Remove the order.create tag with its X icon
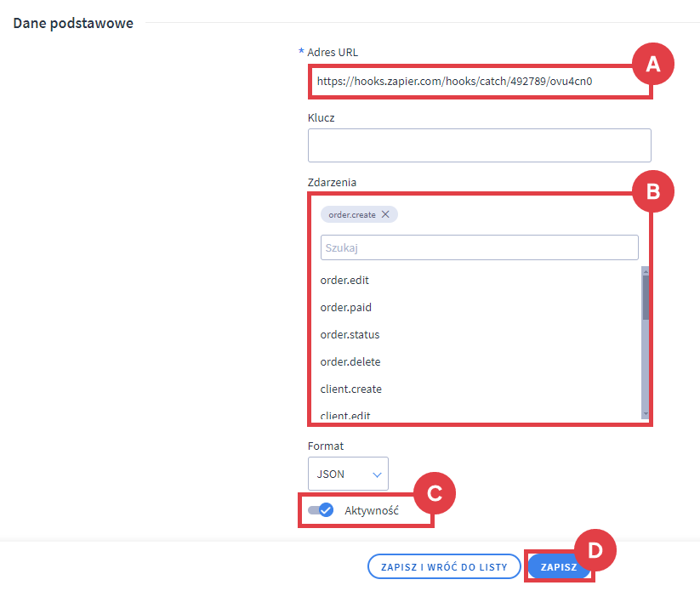The height and width of the screenshot is (591, 700). pos(385,215)
